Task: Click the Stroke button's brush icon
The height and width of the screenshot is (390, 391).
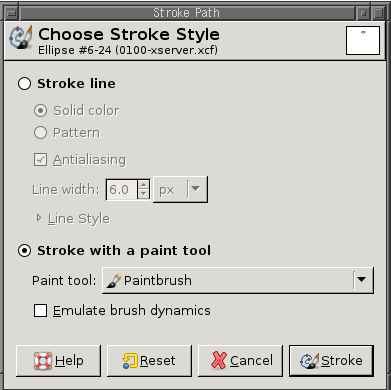Action: point(310,361)
